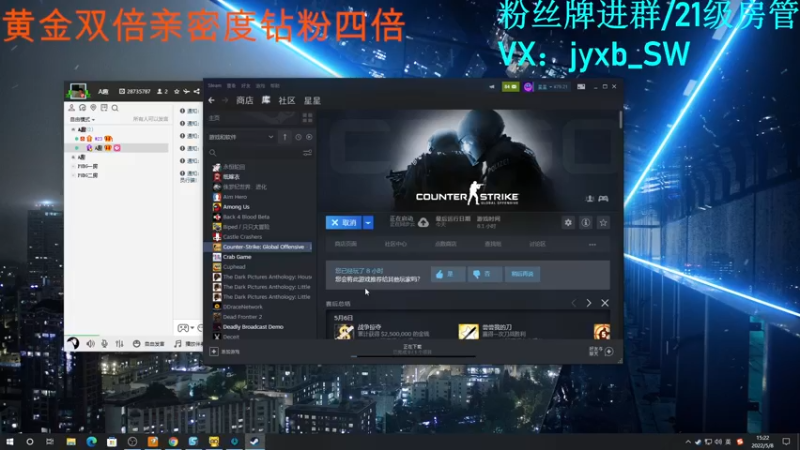Click the green friend notifications badge

coord(510,87)
